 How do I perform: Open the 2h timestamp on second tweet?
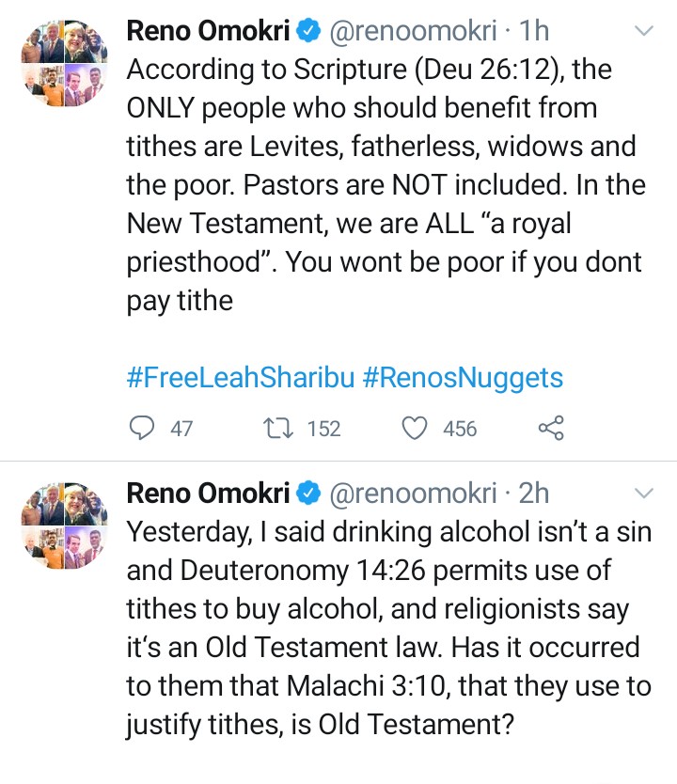[533, 492]
